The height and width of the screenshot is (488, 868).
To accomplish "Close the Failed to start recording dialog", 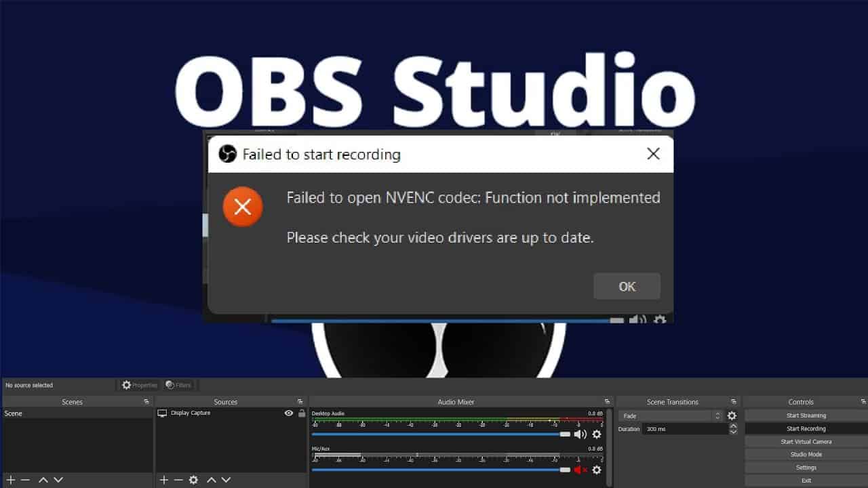I will 653,154.
